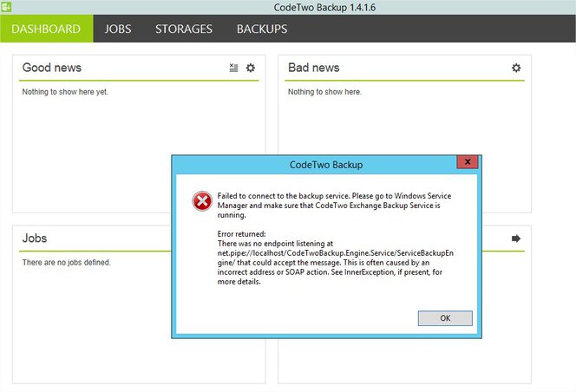The height and width of the screenshot is (392, 576).
Task: Click the Jobs panel heading
Action: tap(35, 238)
